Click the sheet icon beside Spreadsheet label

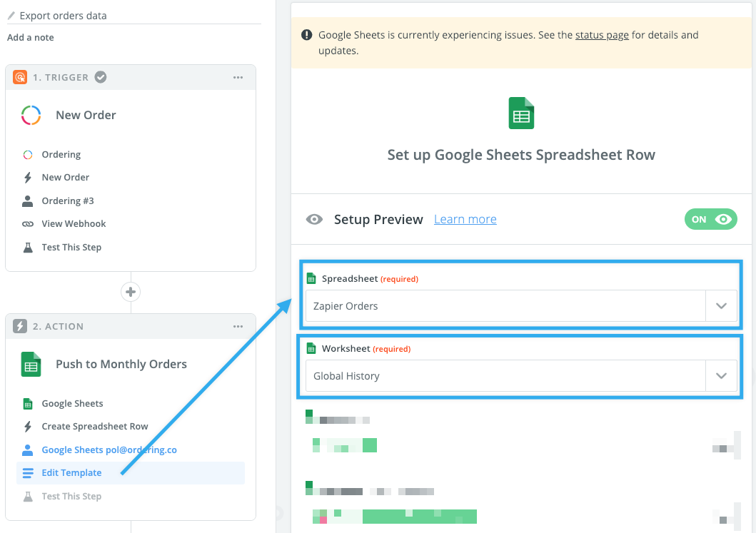[x=311, y=278]
